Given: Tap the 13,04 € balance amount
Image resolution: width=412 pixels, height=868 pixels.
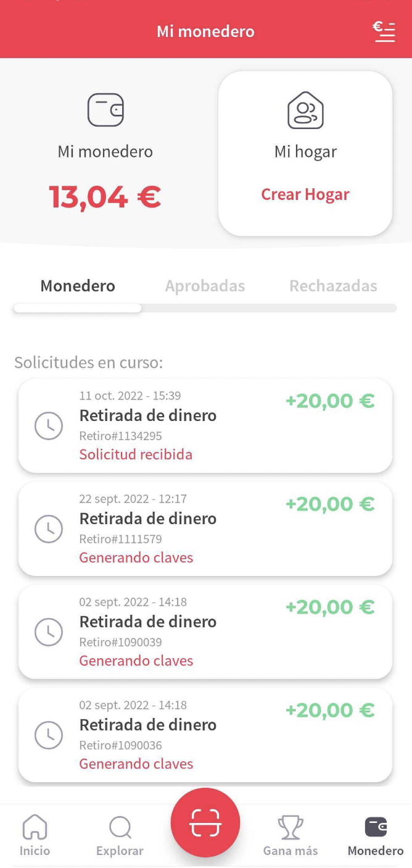Looking at the screenshot, I should click(105, 198).
